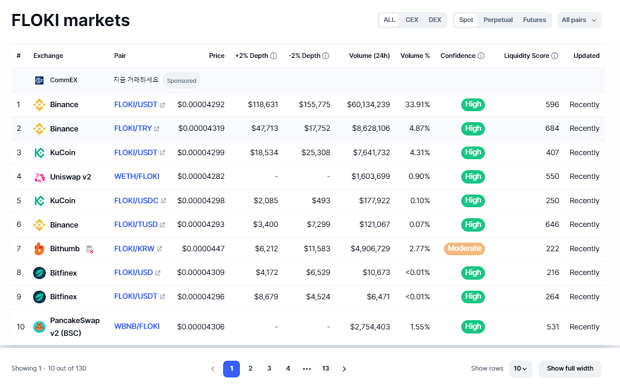Image resolution: width=620 pixels, height=385 pixels.
Task: Sort by Liquidity Score column header
Action: tap(526, 56)
